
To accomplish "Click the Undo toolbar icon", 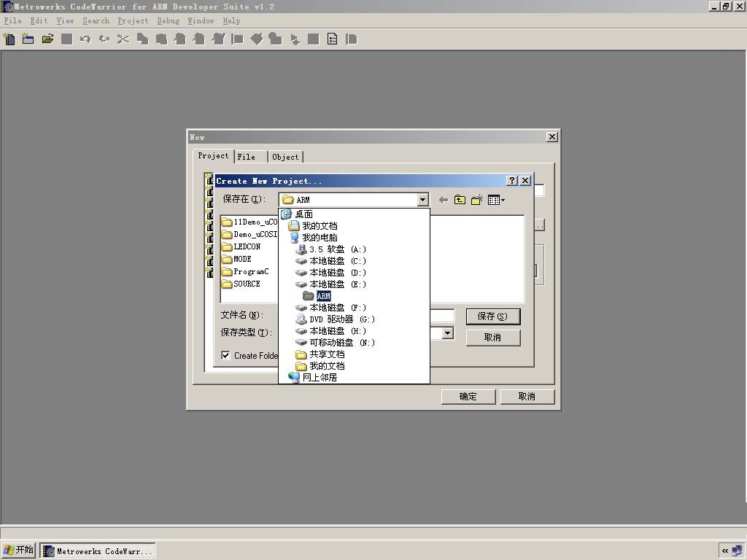I will pyautogui.click(x=85, y=39).
